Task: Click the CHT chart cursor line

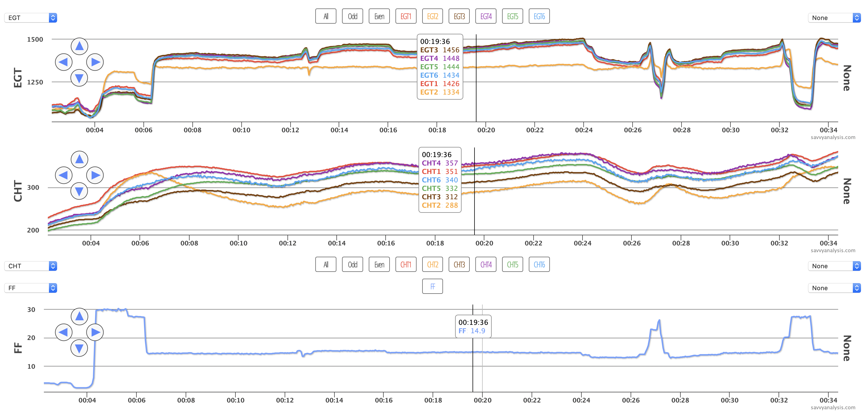Action: (x=474, y=191)
